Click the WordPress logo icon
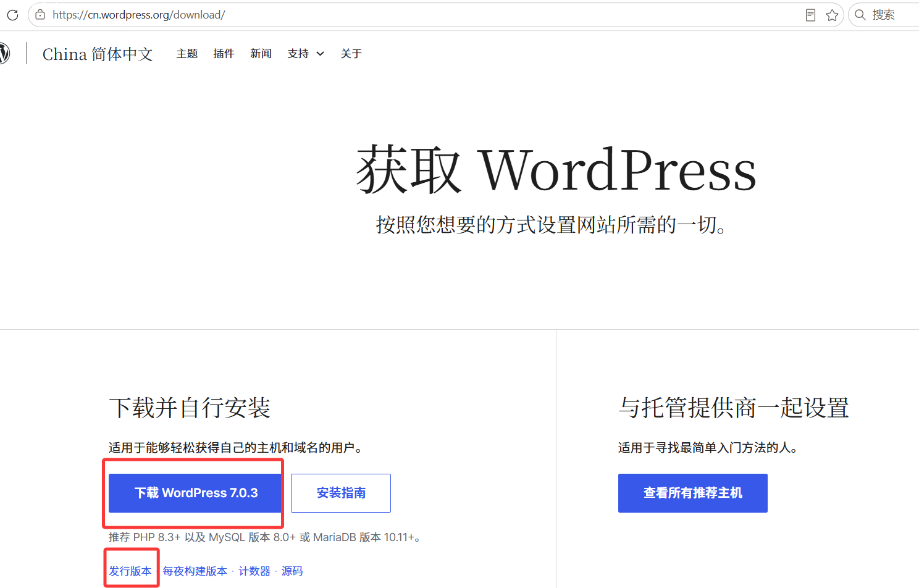Image resolution: width=919 pixels, height=588 pixels. point(4,53)
